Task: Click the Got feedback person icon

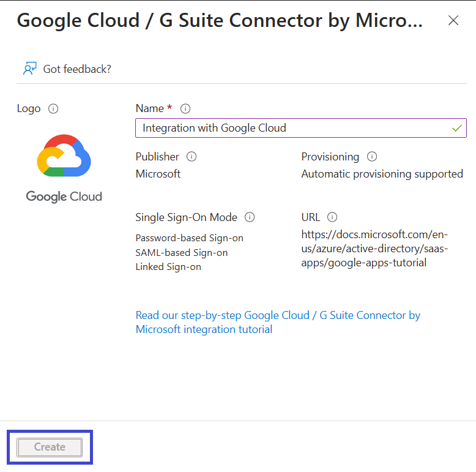Action: pos(30,69)
